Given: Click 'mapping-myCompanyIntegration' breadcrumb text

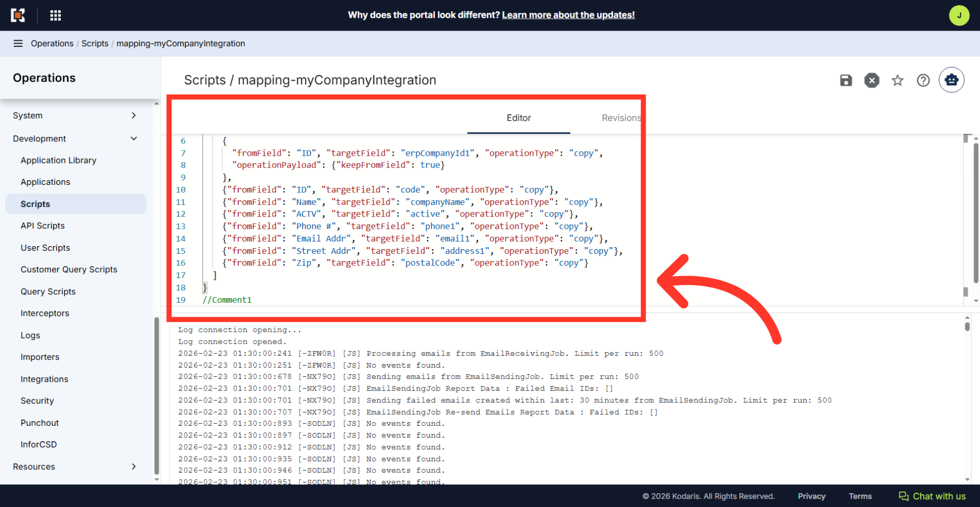Looking at the screenshot, I should (x=181, y=43).
